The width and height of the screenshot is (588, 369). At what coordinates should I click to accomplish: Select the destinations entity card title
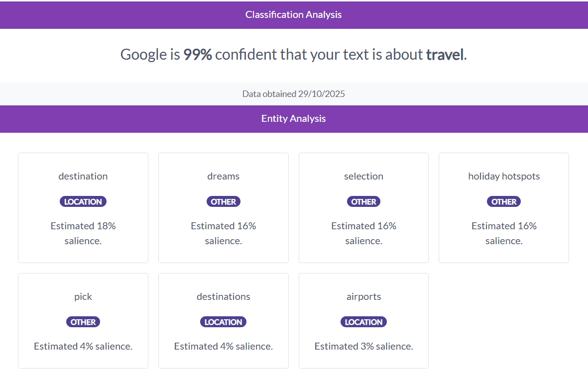click(x=224, y=296)
